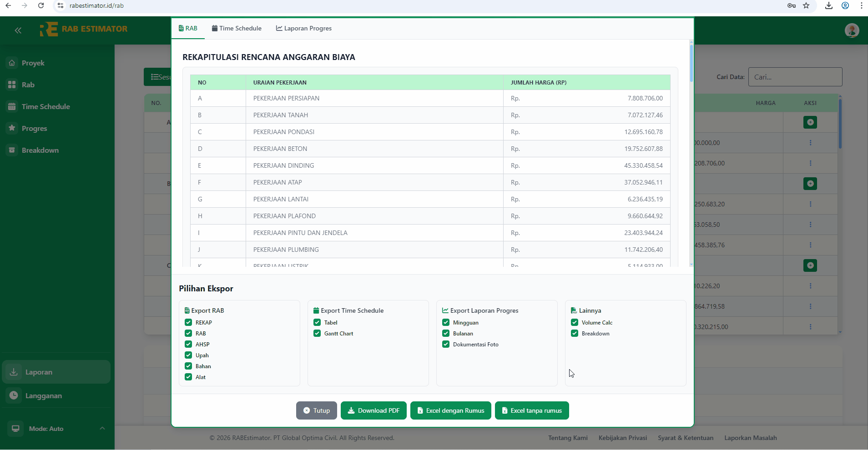Screen dimensions: 868x450
Task: Switch to the Time Schedule tab
Action: [x=237, y=28]
